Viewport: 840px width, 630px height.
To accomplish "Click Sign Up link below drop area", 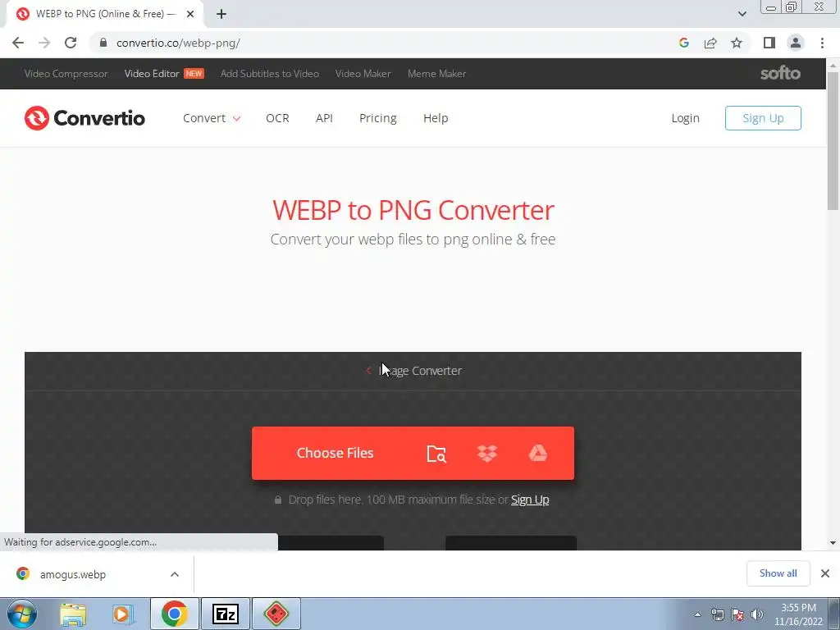I will [x=530, y=500].
